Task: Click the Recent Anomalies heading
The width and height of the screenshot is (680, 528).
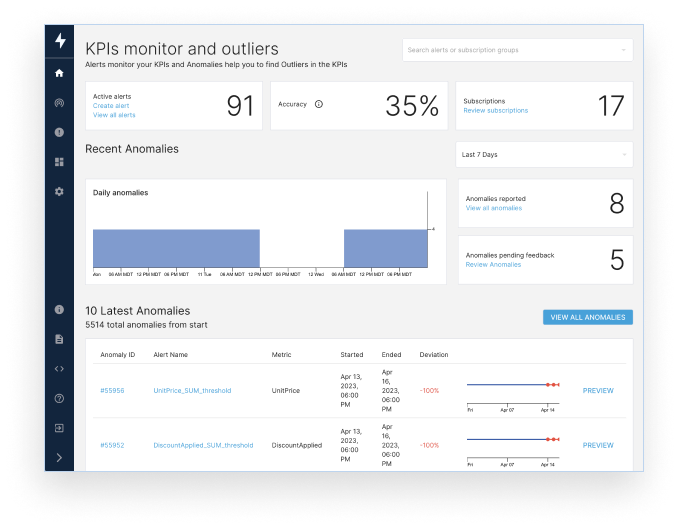Action: click(x=132, y=149)
